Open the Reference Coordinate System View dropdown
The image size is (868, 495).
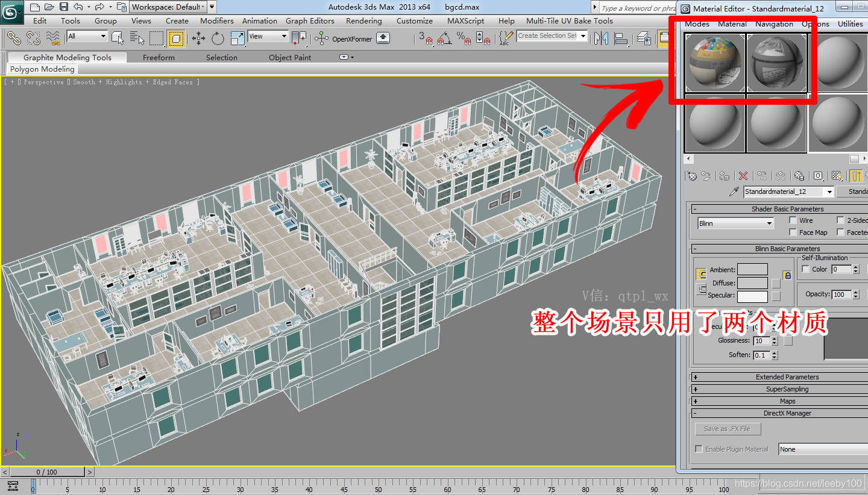(x=268, y=36)
